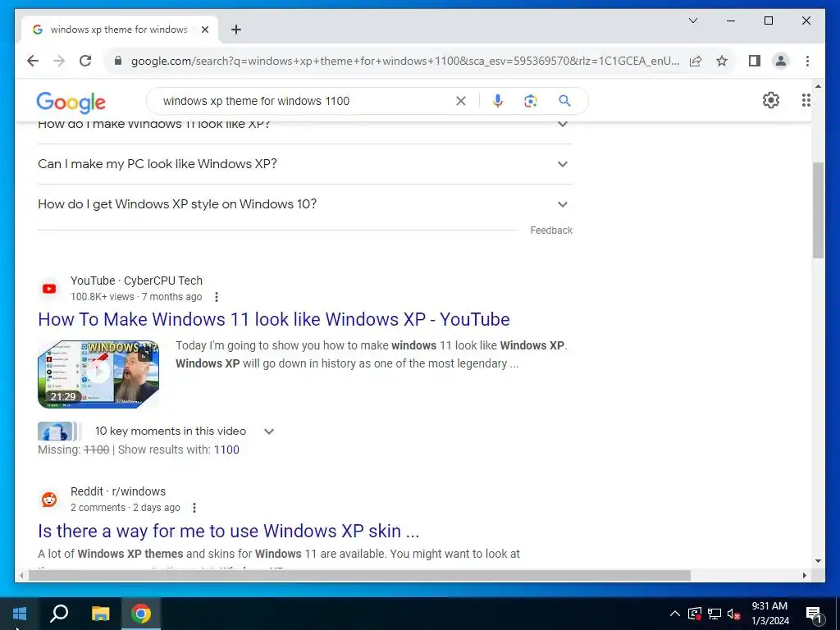Open Chrome side panel
This screenshot has height=630, width=840.
click(x=755, y=61)
